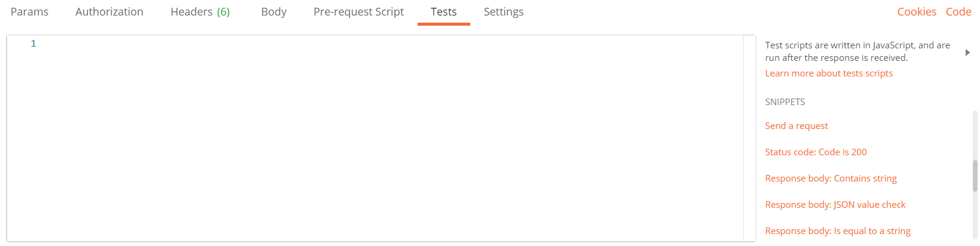Open the Settings tab

[x=504, y=12]
